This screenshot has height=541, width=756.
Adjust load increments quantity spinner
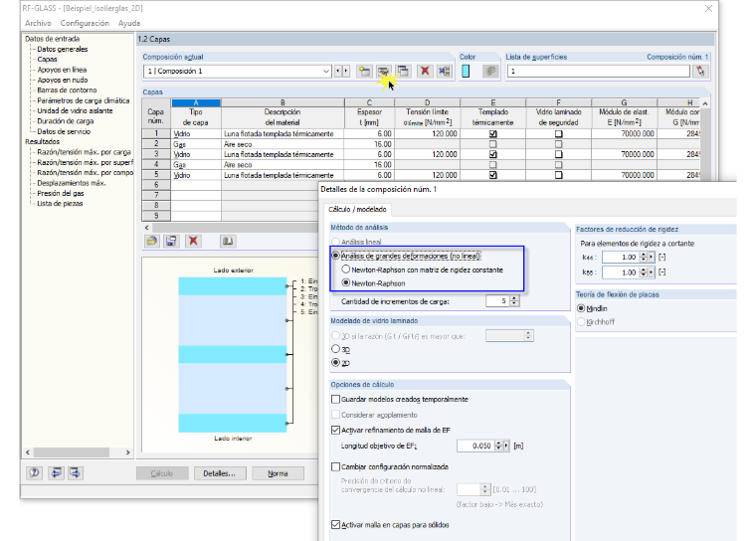pos(514,301)
